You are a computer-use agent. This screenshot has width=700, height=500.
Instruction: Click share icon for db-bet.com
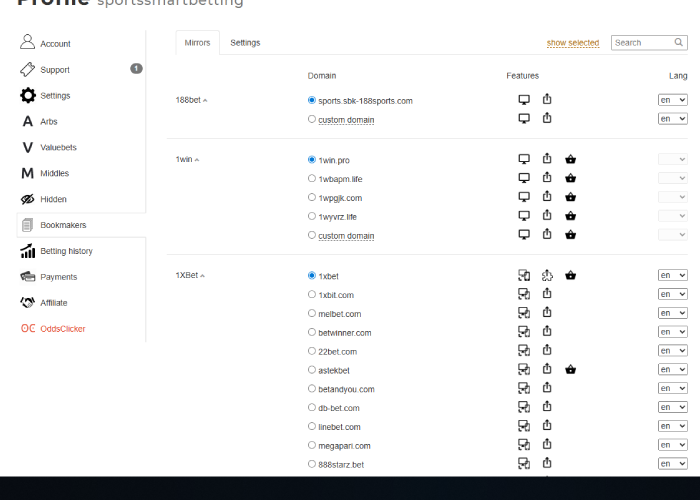547,406
